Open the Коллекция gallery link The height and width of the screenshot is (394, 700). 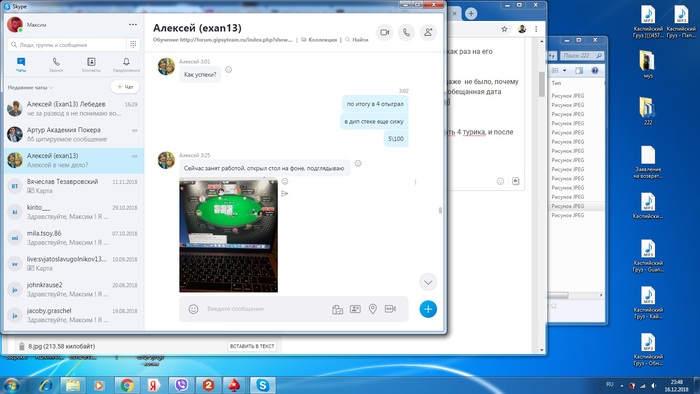(x=319, y=40)
